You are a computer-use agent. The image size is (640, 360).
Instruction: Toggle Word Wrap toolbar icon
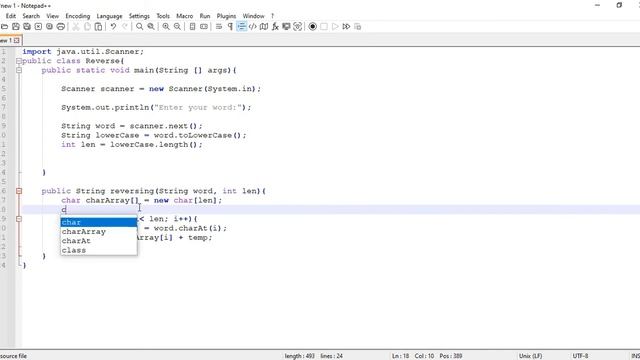[219, 27]
